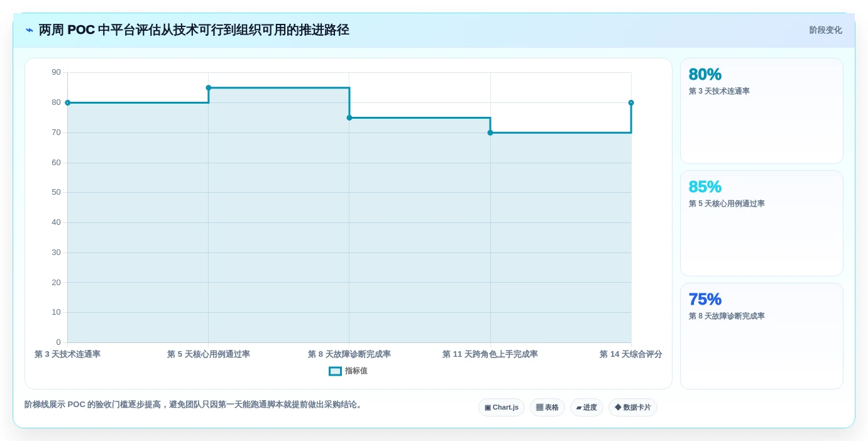This screenshot has width=868, height=441.
Task: Click x-axis label 第 3 天技术连通率
Action: pos(67,354)
